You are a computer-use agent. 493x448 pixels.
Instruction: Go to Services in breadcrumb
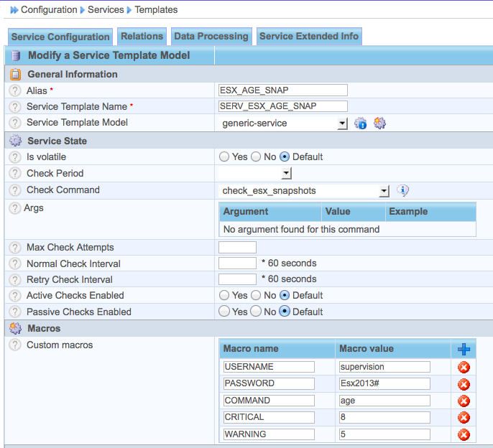pyautogui.click(x=105, y=10)
